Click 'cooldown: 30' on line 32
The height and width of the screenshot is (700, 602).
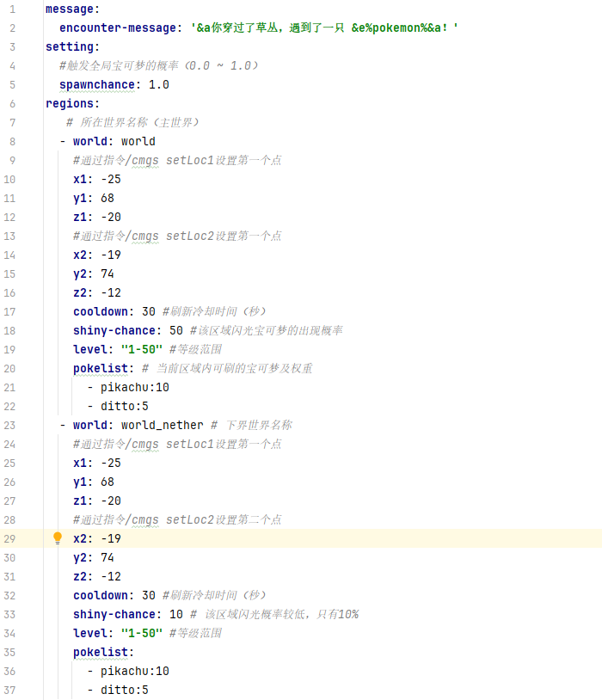(x=114, y=595)
